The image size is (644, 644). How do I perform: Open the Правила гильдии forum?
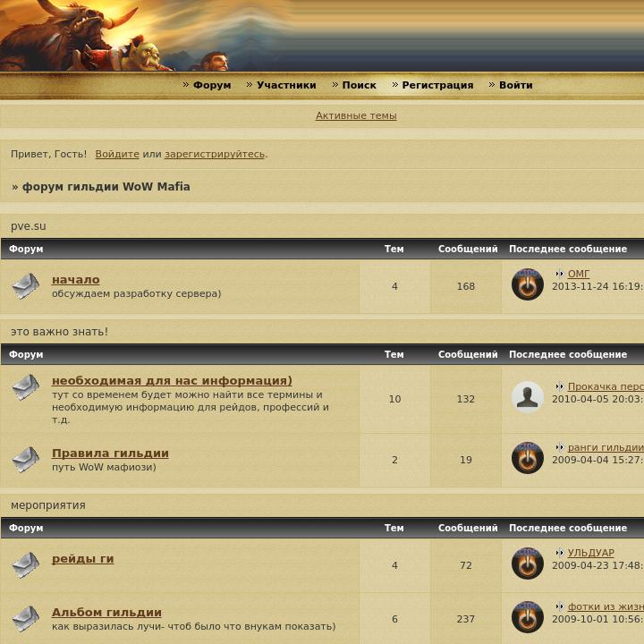point(110,453)
